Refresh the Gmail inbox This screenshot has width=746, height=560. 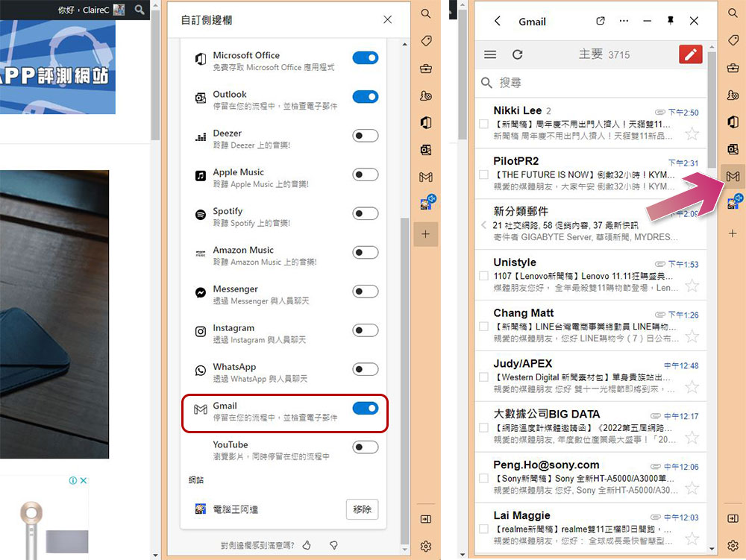coord(518,54)
